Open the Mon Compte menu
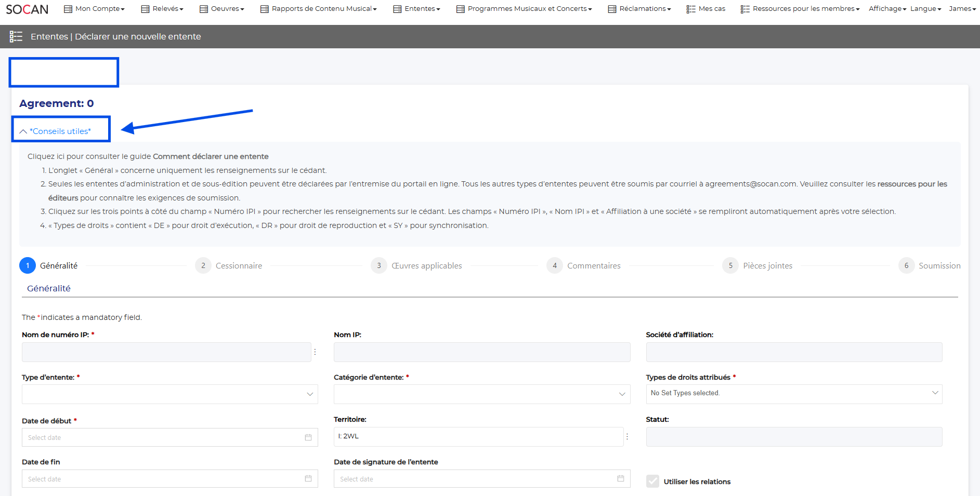The width and height of the screenshot is (980, 496). (95, 9)
